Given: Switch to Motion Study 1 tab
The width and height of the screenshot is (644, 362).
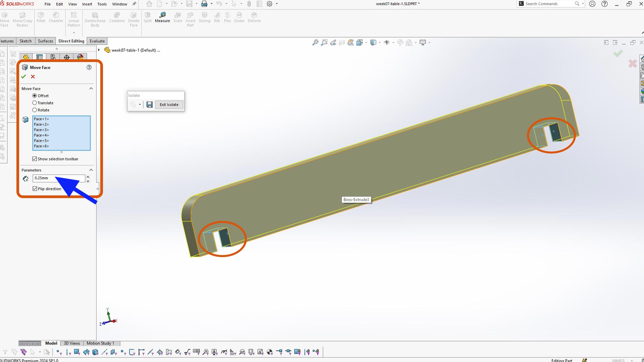Looking at the screenshot, I should pyautogui.click(x=100, y=343).
